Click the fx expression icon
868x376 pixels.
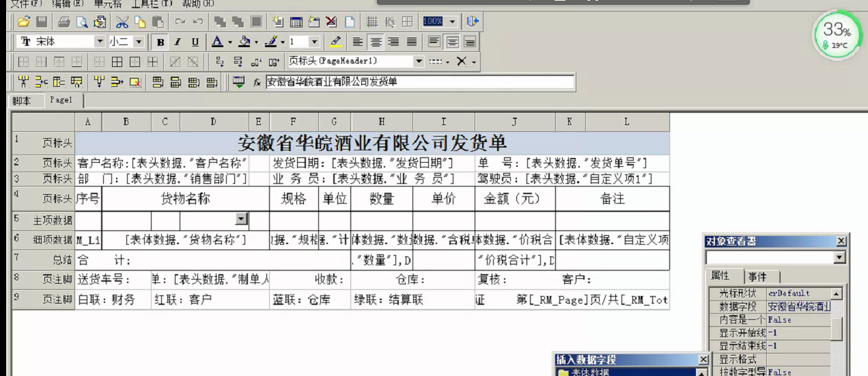tap(257, 82)
